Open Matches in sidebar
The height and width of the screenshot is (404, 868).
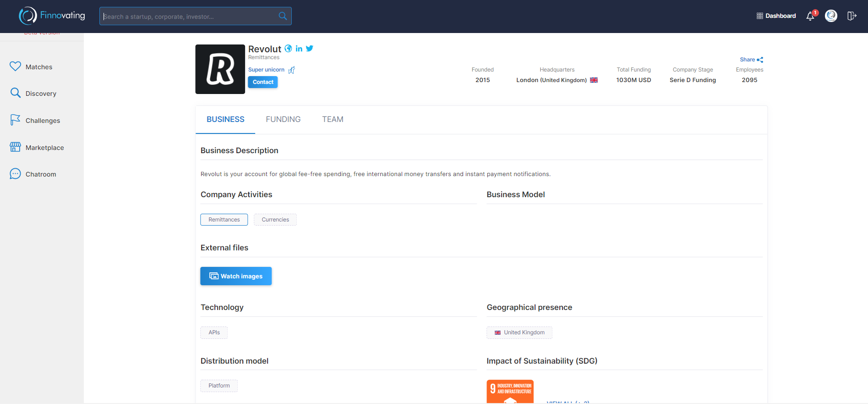click(x=39, y=67)
